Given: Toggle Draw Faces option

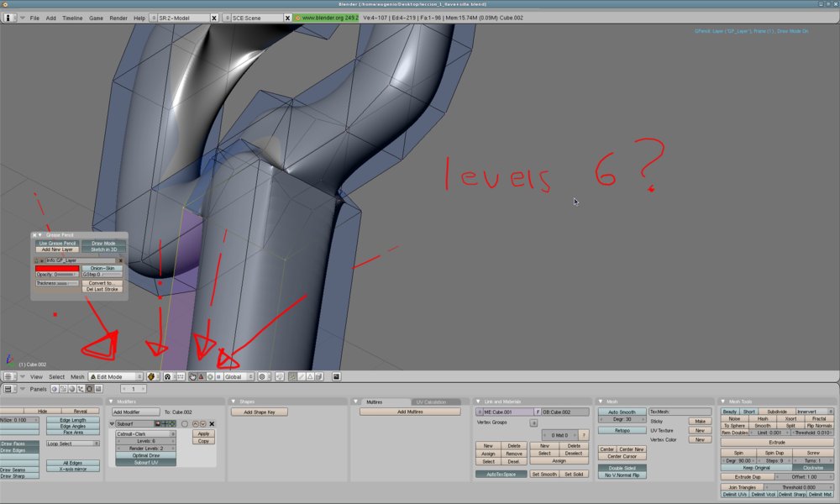Looking at the screenshot, I should click(x=19, y=444).
